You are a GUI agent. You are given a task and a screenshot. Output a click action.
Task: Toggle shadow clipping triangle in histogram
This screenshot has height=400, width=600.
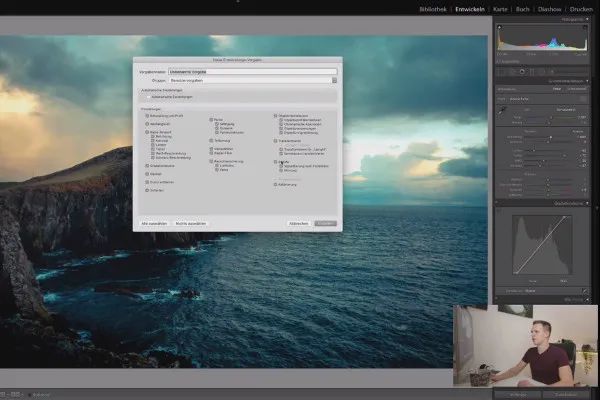point(499,27)
